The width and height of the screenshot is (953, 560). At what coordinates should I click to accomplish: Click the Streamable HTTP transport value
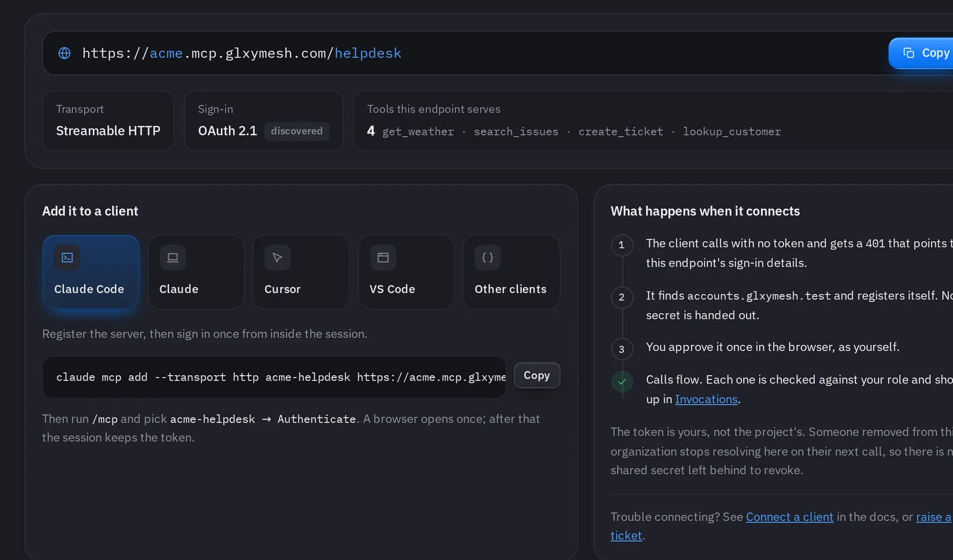point(108,130)
